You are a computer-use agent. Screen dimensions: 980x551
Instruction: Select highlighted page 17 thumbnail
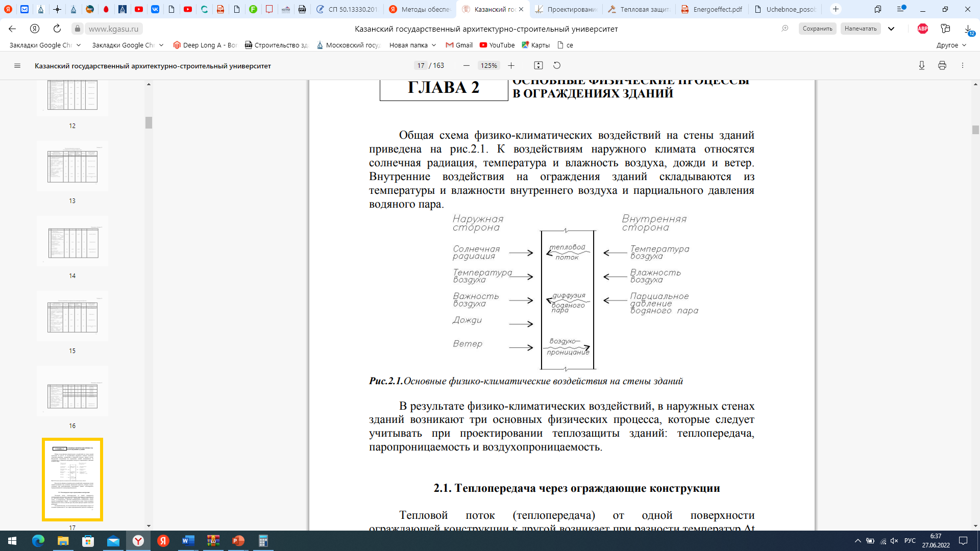point(72,480)
